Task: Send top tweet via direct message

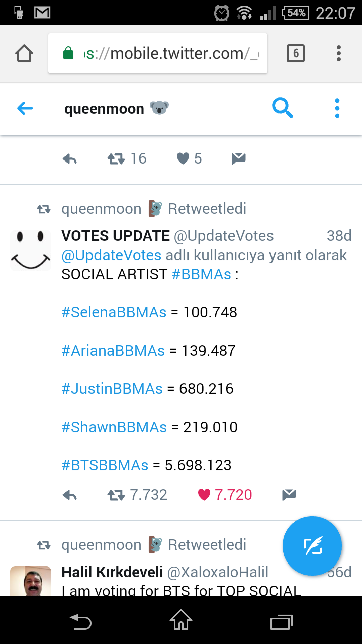Action: point(238,159)
